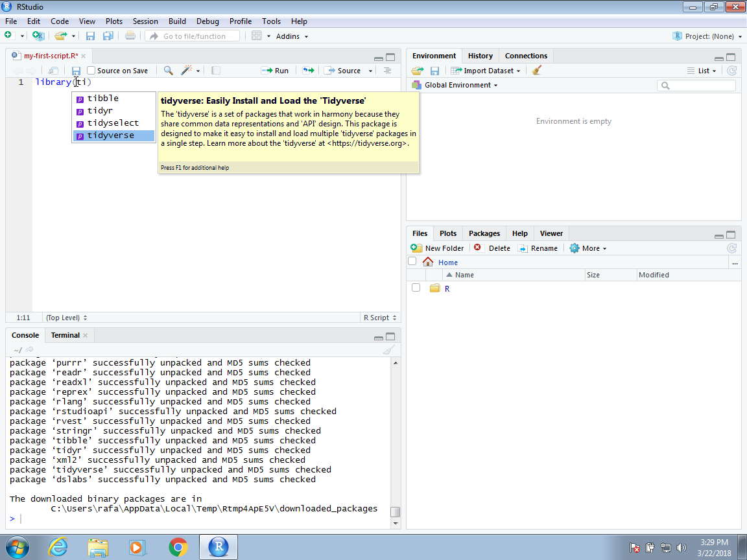The width and height of the screenshot is (747, 560).
Task: Check the box next to R folder
Action: point(416,288)
